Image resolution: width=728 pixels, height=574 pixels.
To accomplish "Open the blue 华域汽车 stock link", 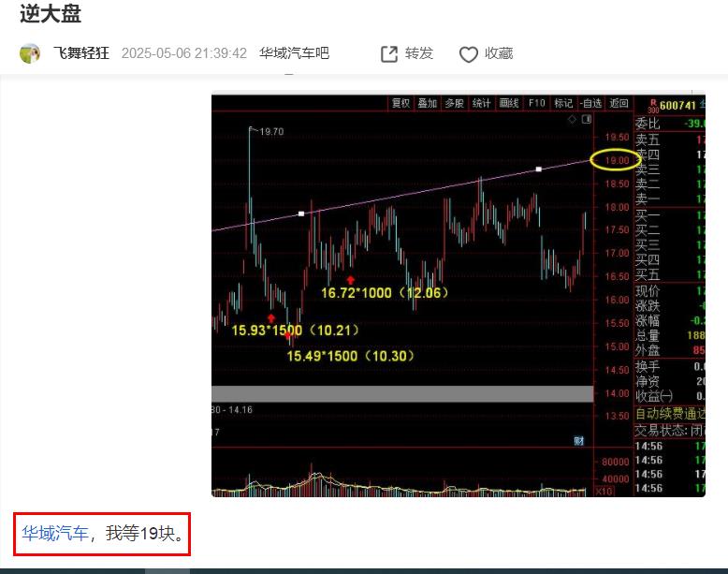I will (x=55, y=533).
